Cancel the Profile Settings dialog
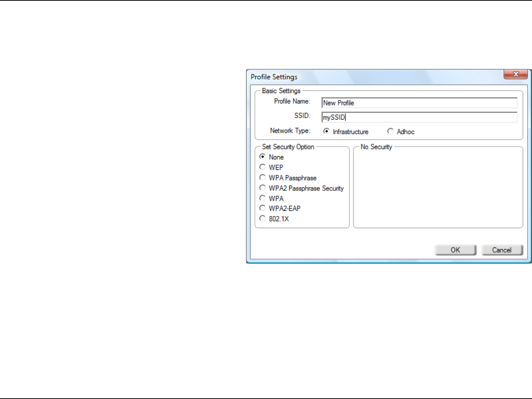Viewport: 532px width, 399px height. [x=502, y=250]
